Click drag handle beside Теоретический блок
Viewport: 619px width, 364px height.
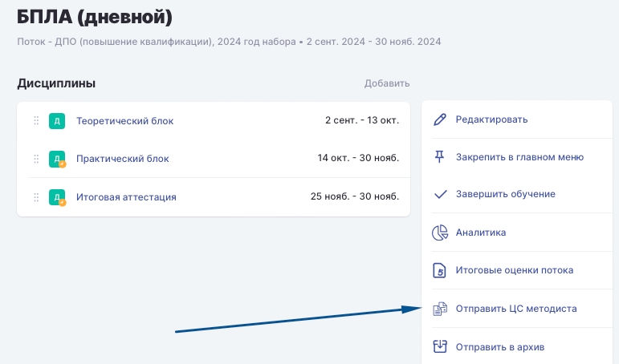tap(36, 121)
